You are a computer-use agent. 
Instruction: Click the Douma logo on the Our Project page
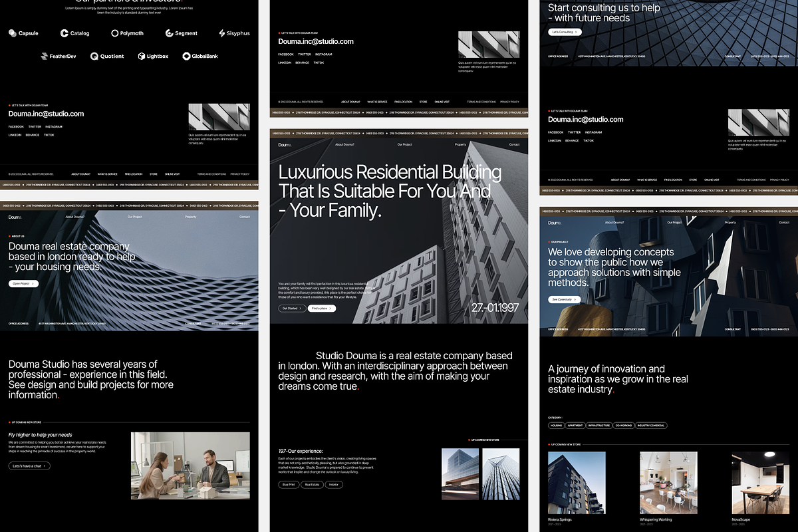(555, 223)
